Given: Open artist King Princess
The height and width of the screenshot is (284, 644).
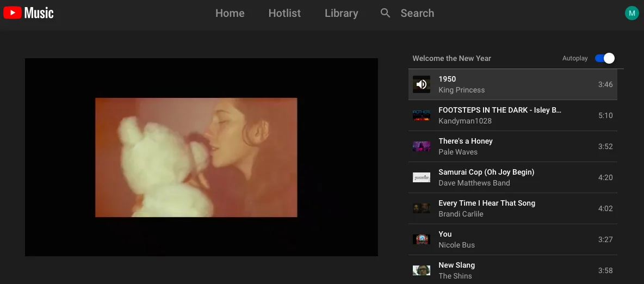Looking at the screenshot, I should [x=462, y=90].
